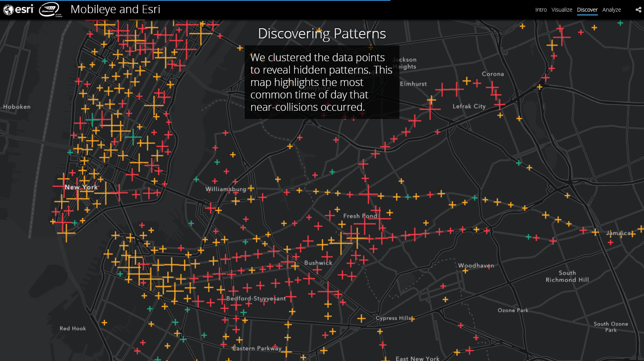
Task: Click the Bedford-Stuyvesant map label
Action: click(x=256, y=298)
